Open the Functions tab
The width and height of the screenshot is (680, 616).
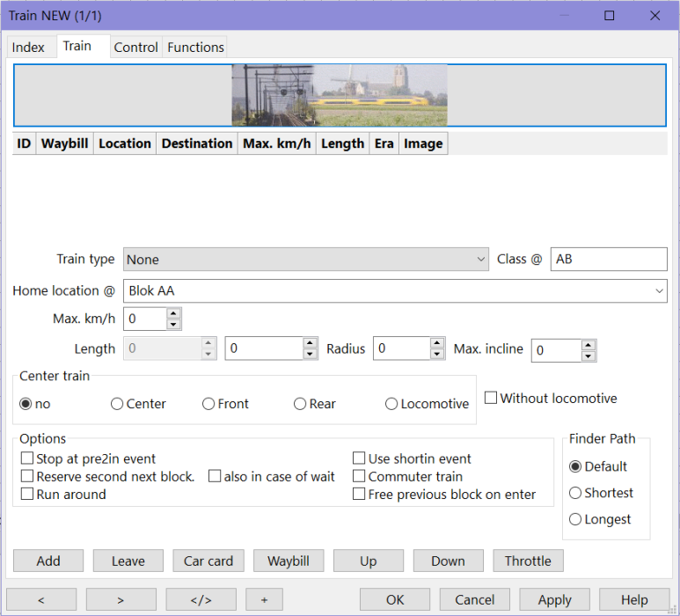(x=195, y=48)
